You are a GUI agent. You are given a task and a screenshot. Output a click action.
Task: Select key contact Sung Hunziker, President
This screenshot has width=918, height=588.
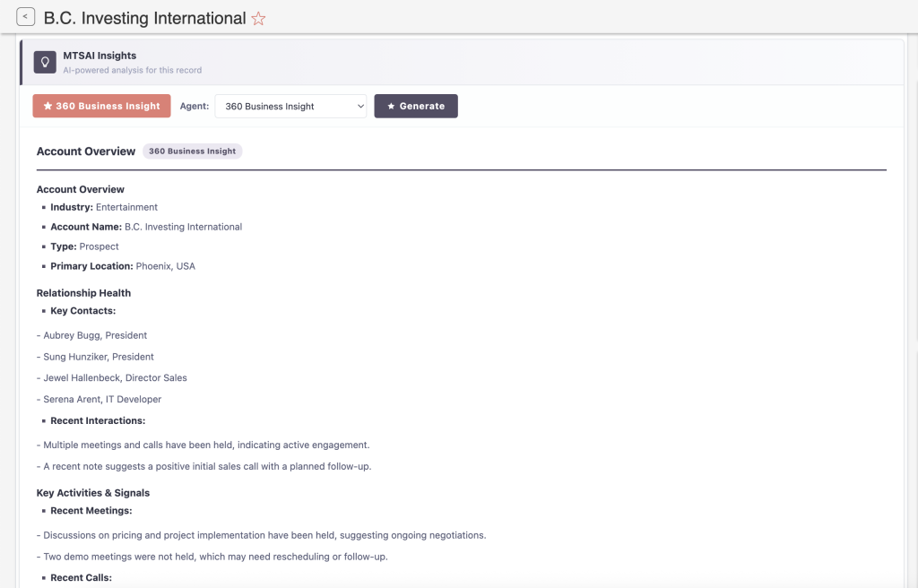(99, 357)
